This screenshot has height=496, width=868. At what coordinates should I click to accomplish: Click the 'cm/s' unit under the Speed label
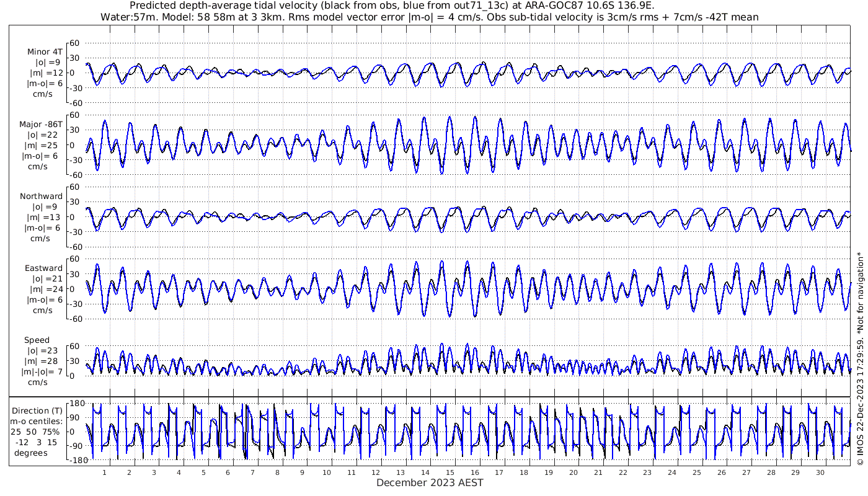37,383
